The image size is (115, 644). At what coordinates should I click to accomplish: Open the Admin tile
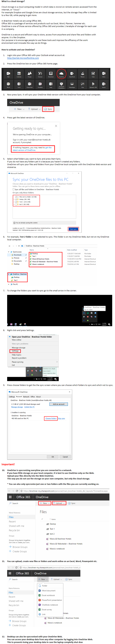[104, 84]
